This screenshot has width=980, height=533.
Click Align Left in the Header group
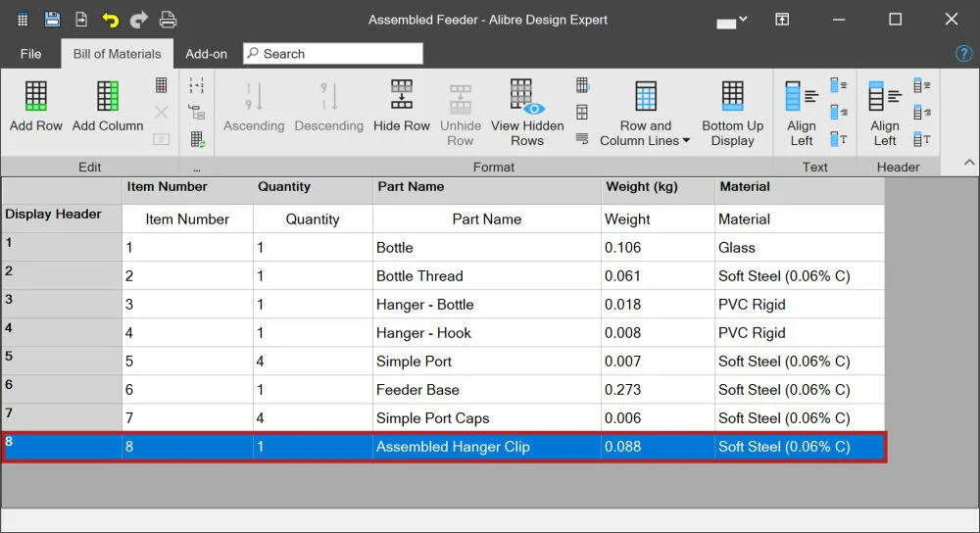tap(885, 114)
